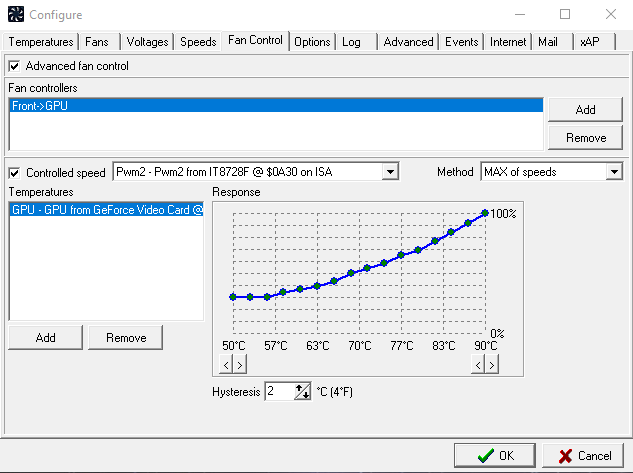This screenshot has width=633, height=473.
Task: Shift lower temperature range right arrow
Action: pyautogui.click(x=240, y=365)
